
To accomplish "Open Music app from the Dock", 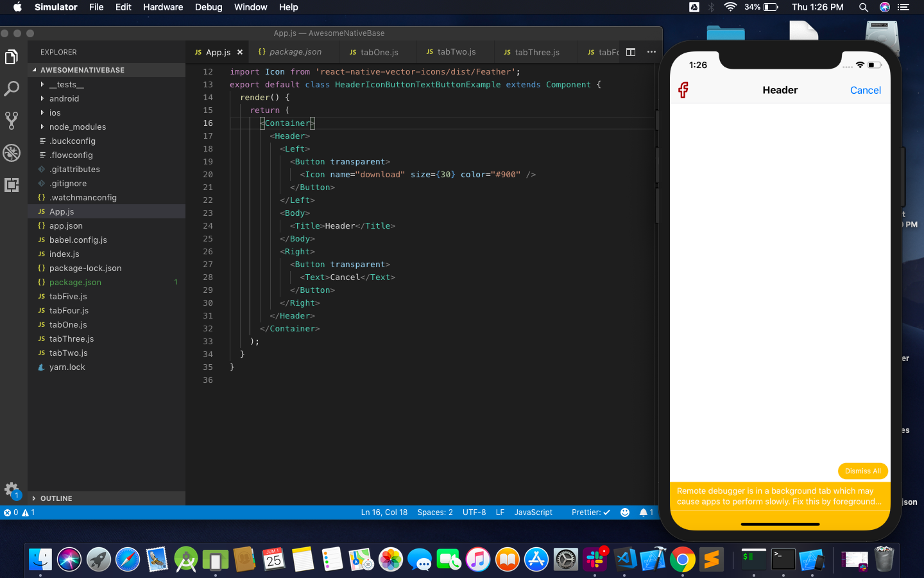I will coord(478,560).
